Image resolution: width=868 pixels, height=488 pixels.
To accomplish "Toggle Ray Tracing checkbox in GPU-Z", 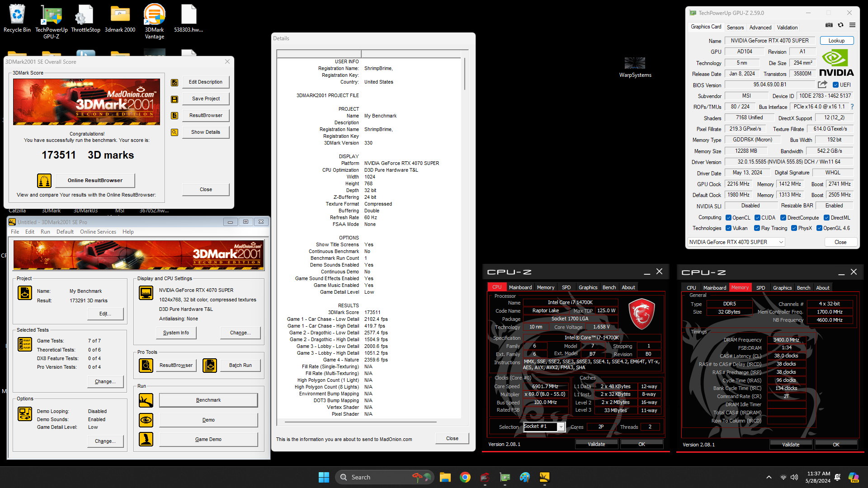I will 757,228.
